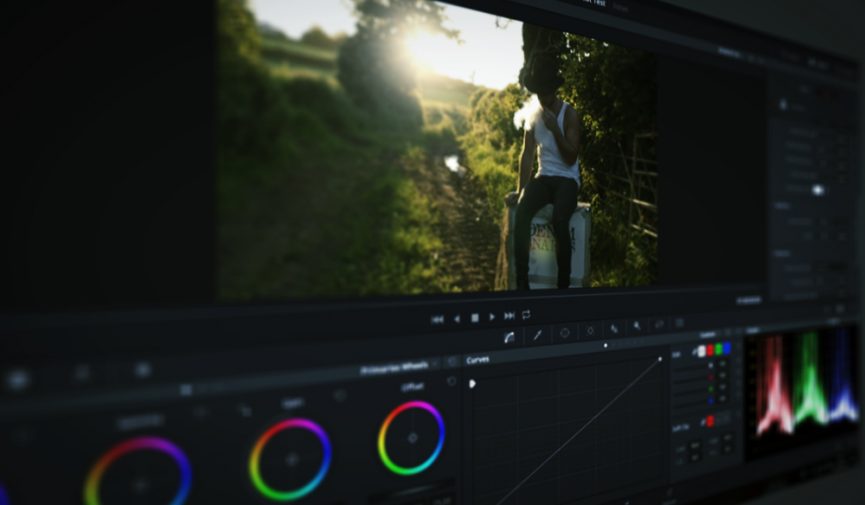Start forward playback in the viewer

pyautogui.click(x=492, y=317)
